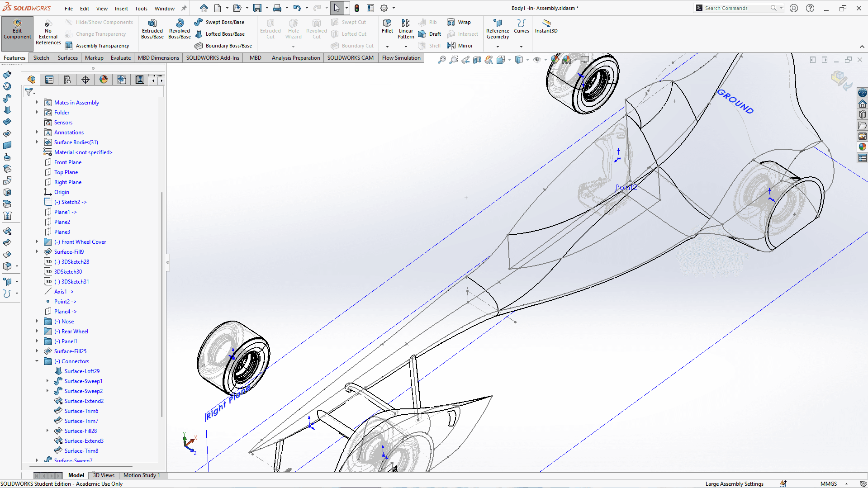Expand the Rear Wheel folder
The height and width of the screenshot is (488, 868).
click(37, 332)
